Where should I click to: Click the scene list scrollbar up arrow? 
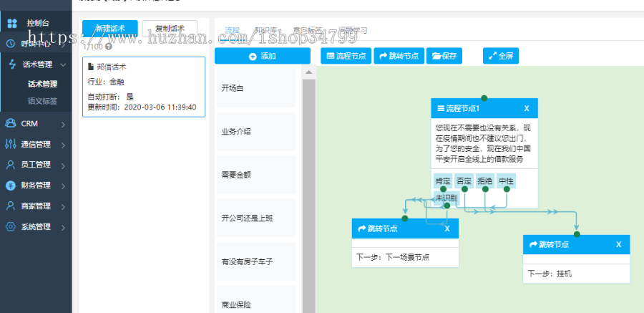tap(309, 73)
